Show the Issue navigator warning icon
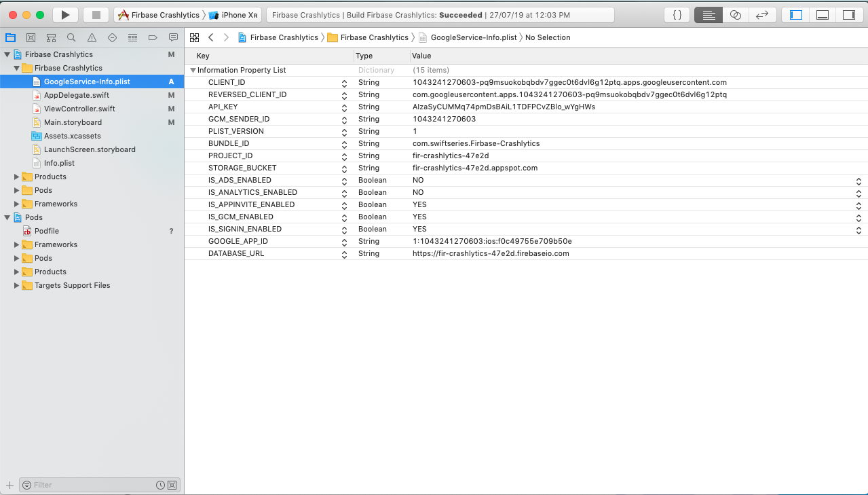The height and width of the screenshot is (495, 868). 92,37
